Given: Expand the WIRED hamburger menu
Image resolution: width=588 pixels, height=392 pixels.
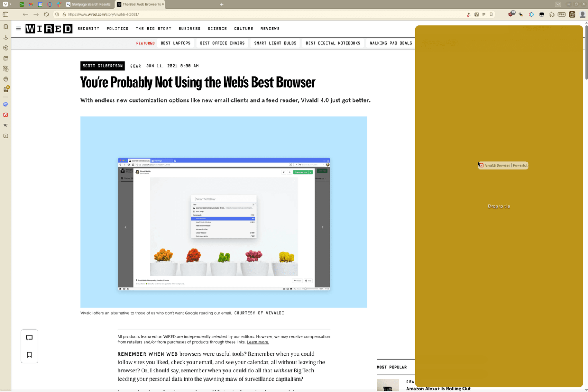Looking at the screenshot, I should pos(18,29).
